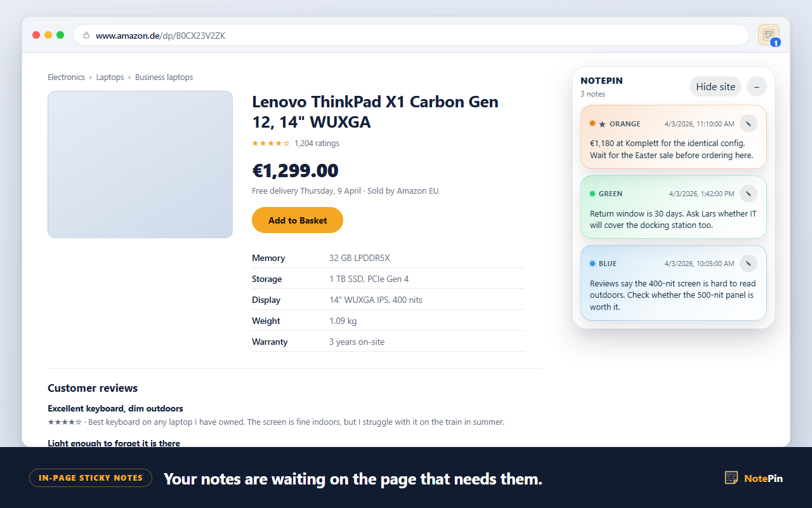Click the NOTEPIN panel heading
This screenshot has width=812, height=508.
pyautogui.click(x=601, y=81)
